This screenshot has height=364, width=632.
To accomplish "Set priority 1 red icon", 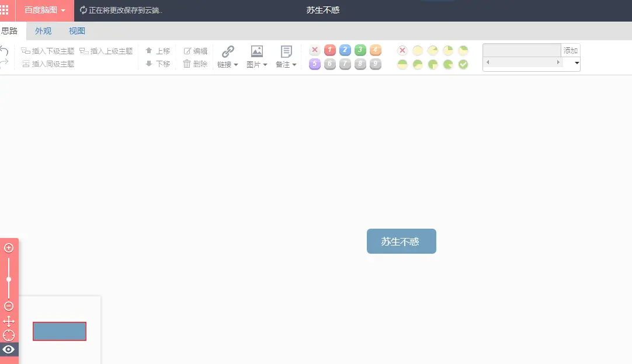I will click(329, 50).
